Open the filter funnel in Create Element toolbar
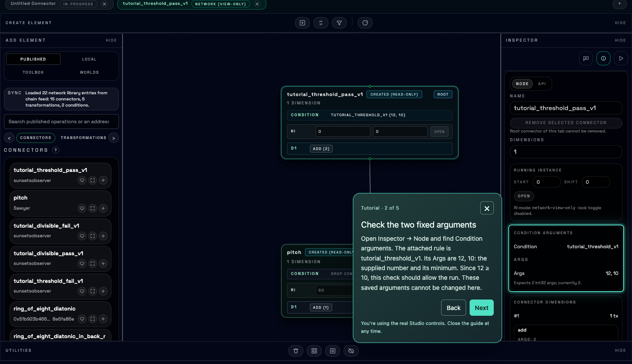 tap(339, 23)
